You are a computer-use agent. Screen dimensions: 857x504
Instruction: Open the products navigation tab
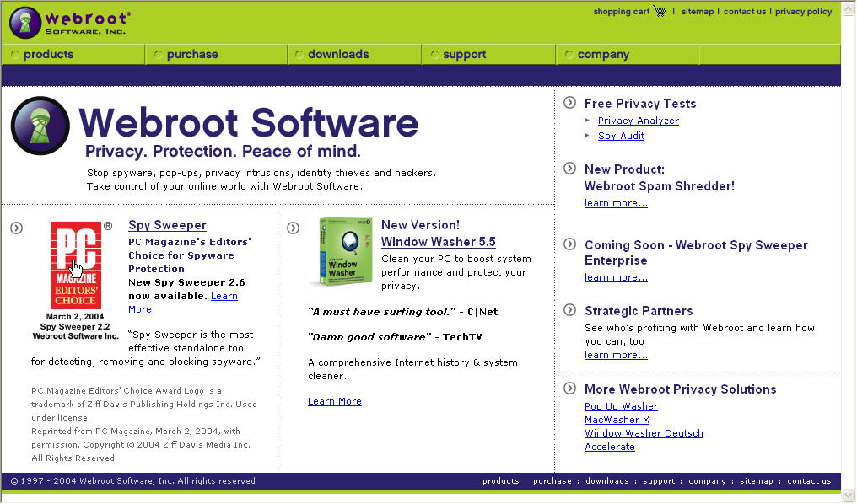(x=48, y=55)
